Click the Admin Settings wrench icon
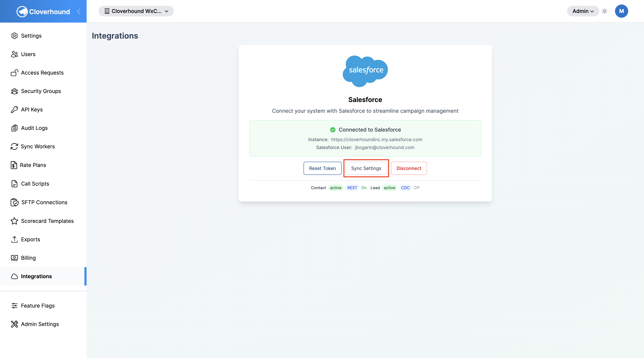The width and height of the screenshot is (644, 358). [14, 324]
